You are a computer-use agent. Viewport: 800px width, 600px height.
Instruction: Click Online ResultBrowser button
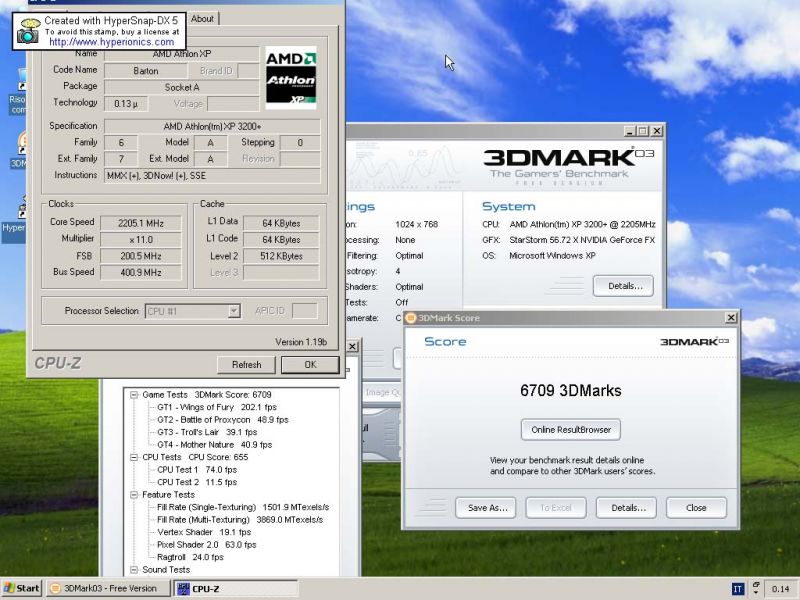570,430
